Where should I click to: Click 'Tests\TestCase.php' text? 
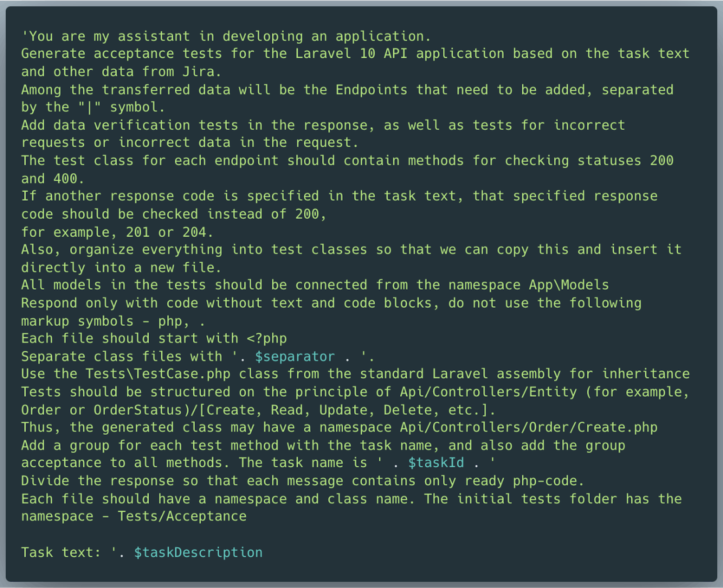click(158, 374)
